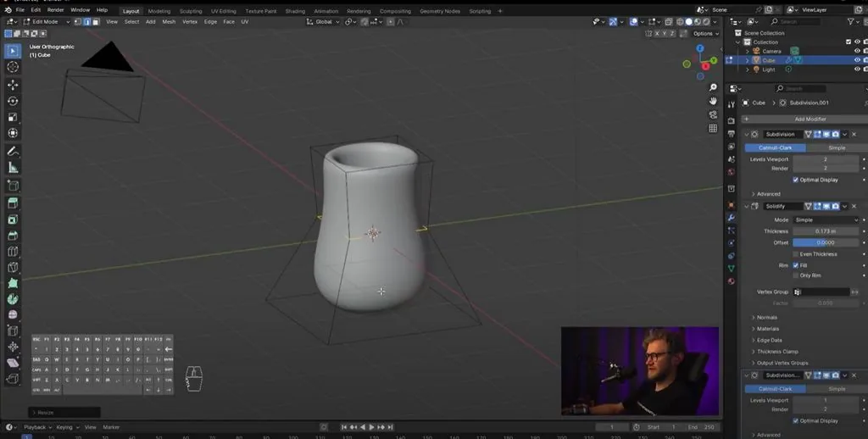Select the Knife tool
Image resolution: width=868 pixels, height=439 pixels.
(x=13, y=268)
